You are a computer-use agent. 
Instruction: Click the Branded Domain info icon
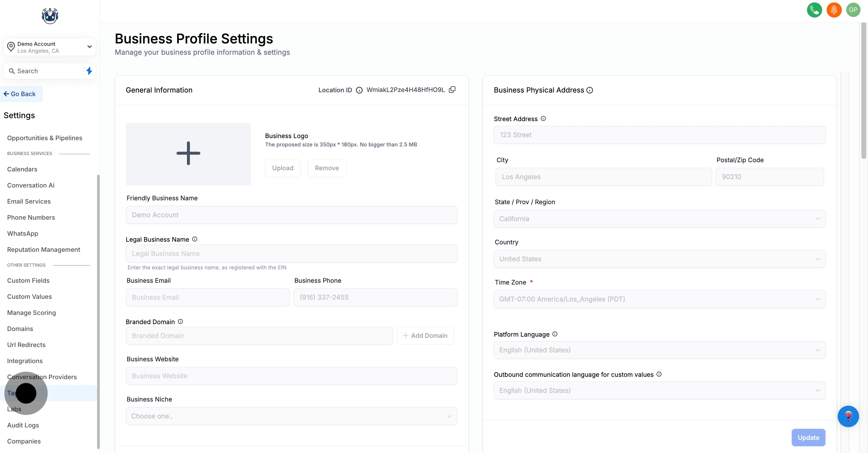[x=180, y=322]
